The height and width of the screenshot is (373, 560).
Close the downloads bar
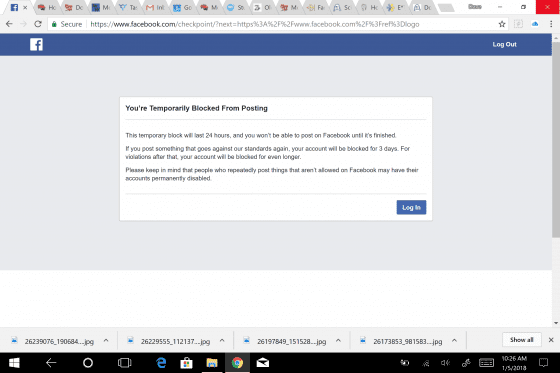tap(551, 340)
